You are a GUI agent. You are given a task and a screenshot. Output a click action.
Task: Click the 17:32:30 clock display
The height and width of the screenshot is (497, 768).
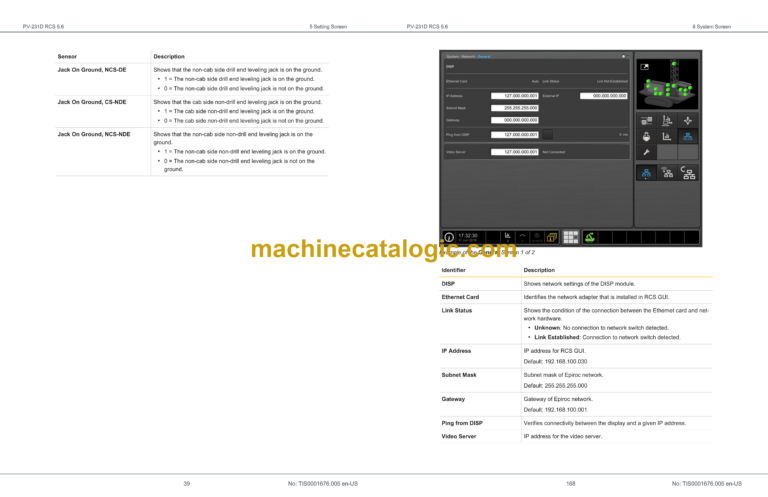click(x=468, y=236)
